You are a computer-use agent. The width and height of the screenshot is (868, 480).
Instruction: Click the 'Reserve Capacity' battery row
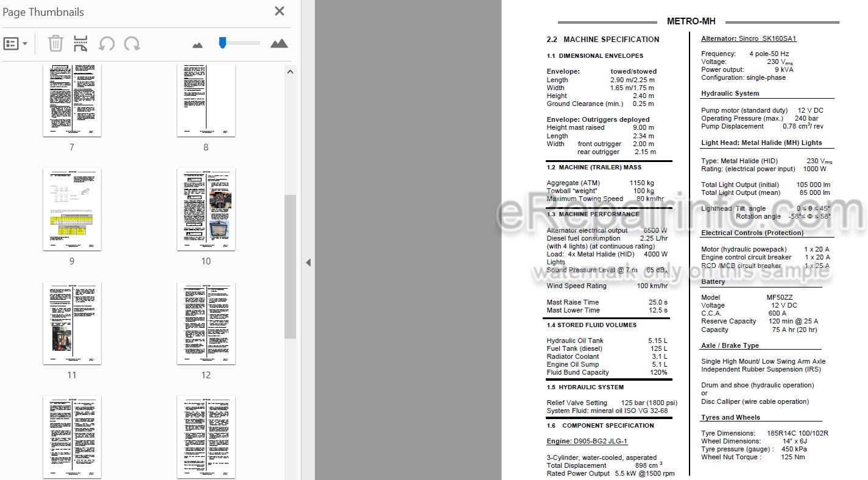click(x=760, y=321)
